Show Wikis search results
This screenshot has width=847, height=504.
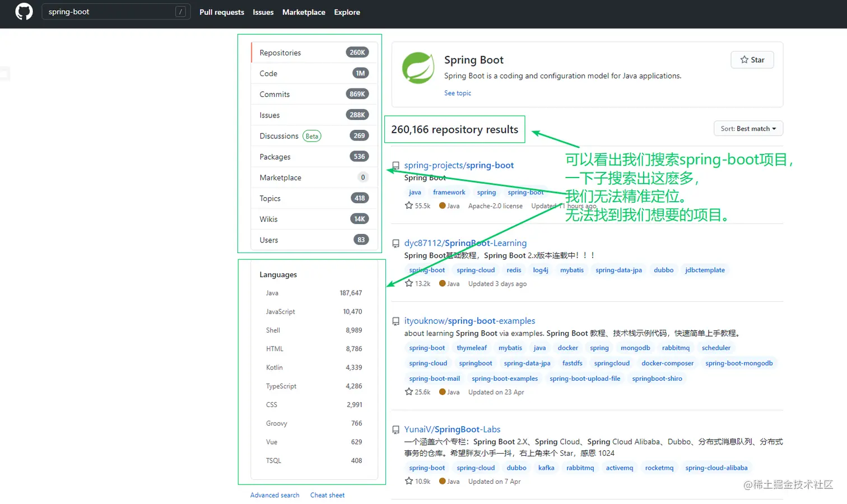point(314,219)
